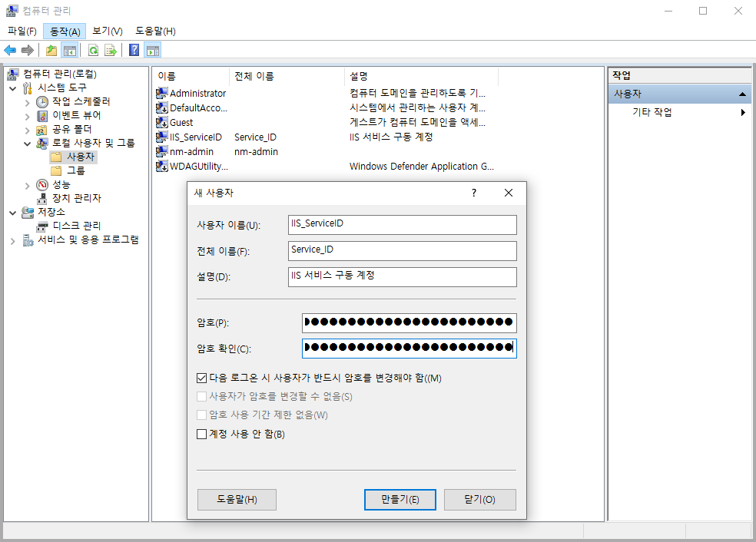
Task: Sort by the 전체 이름 column header
Action: 287,77
